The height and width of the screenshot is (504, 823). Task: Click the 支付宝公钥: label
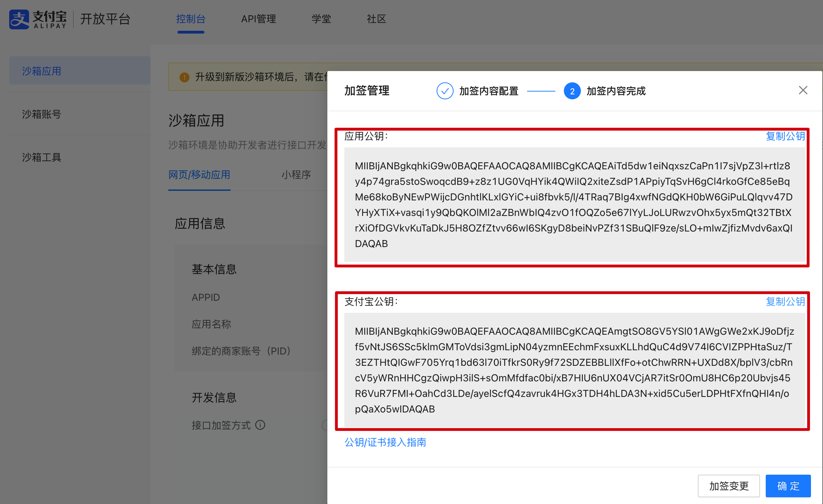tap(371, 301)
